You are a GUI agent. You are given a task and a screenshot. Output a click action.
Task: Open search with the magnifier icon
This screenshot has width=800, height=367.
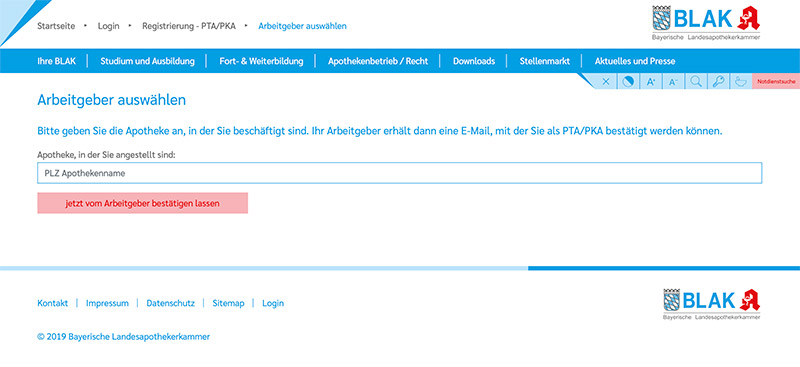(x=695, y=81)
